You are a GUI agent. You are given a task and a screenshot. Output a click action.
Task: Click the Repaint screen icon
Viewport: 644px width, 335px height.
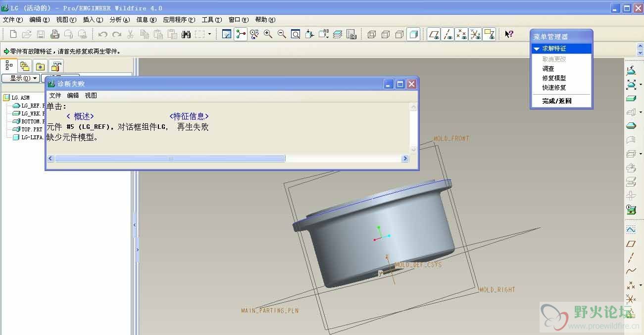tap(227, 34)
